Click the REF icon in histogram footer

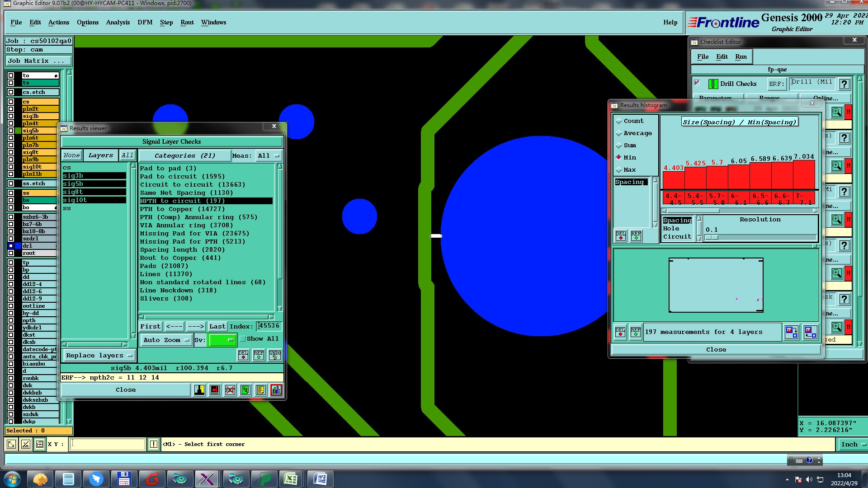point(635,332)
